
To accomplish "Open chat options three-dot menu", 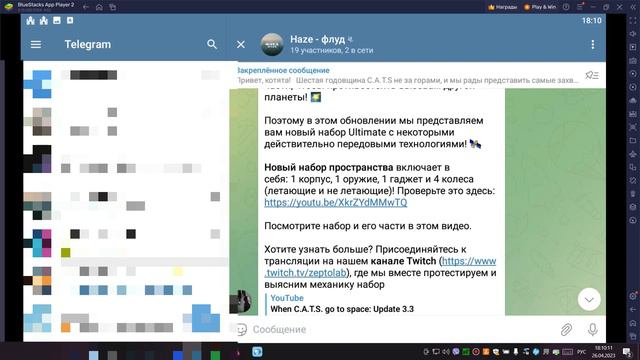I will [593, 44].
